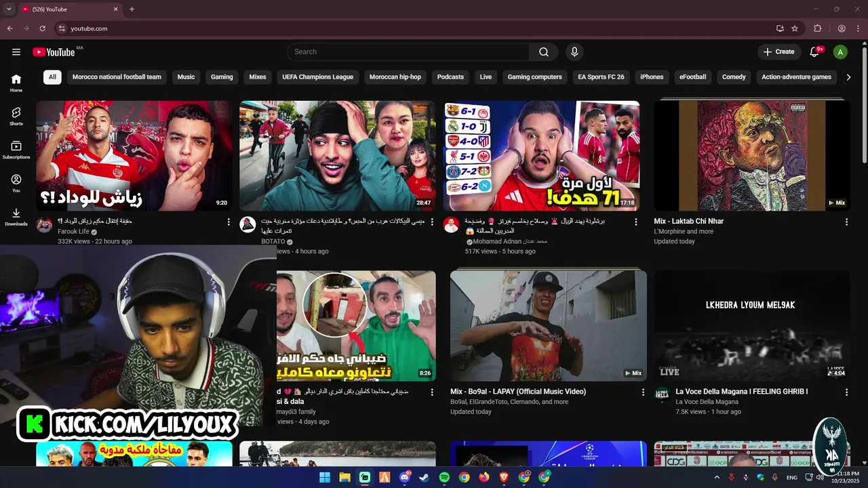Click the search magnifier button
Viewport: 868px width, 488px height.
point(544,52)
